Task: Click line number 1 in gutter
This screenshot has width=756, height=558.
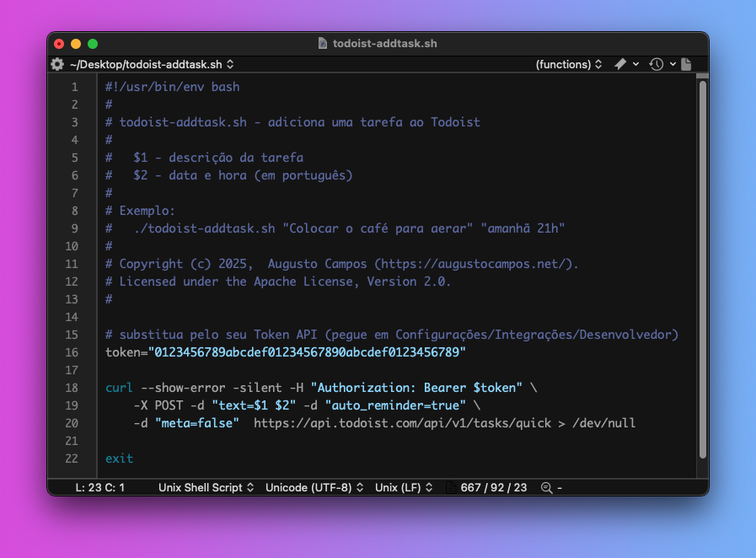Action: point(75,87)
